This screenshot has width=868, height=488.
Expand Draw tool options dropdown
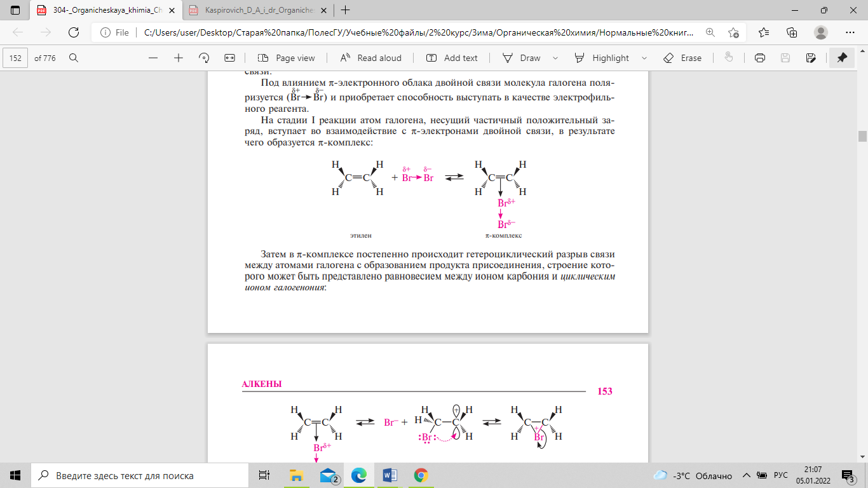555,58
